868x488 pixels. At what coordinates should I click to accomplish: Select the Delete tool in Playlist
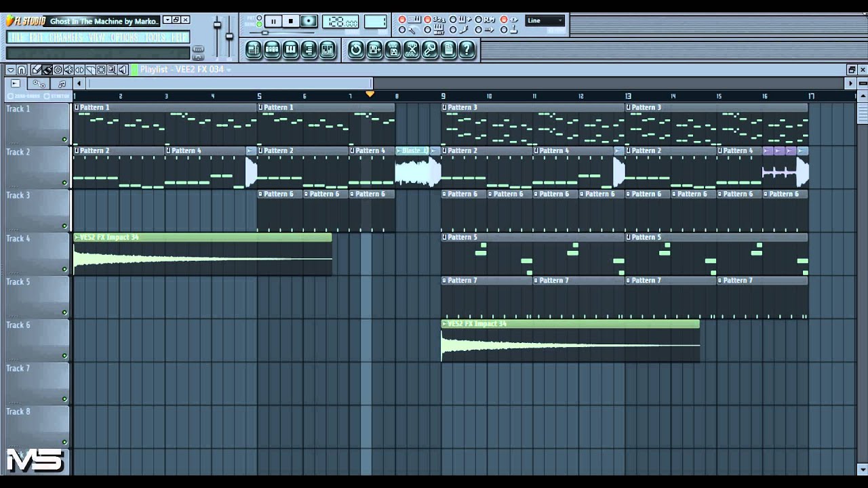coord(58,70)
